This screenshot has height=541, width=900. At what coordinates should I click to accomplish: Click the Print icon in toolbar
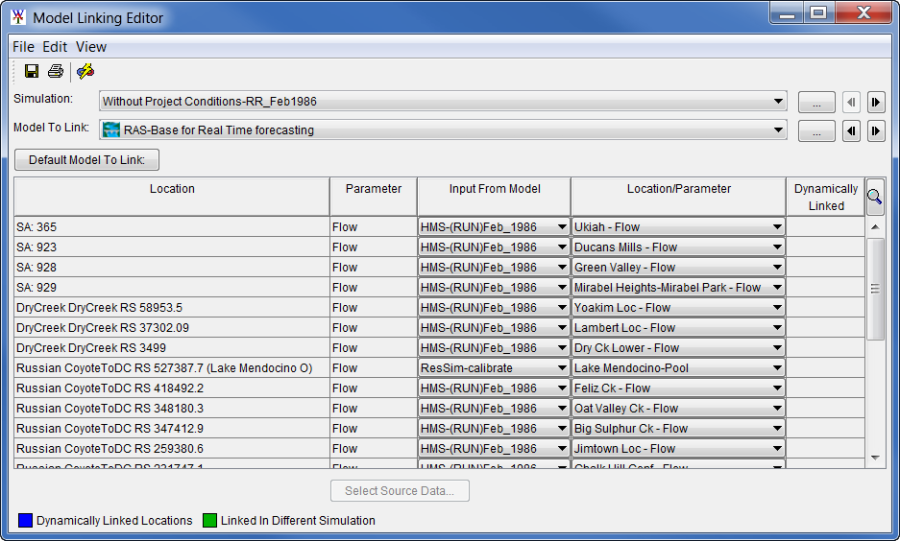point(56,71)
